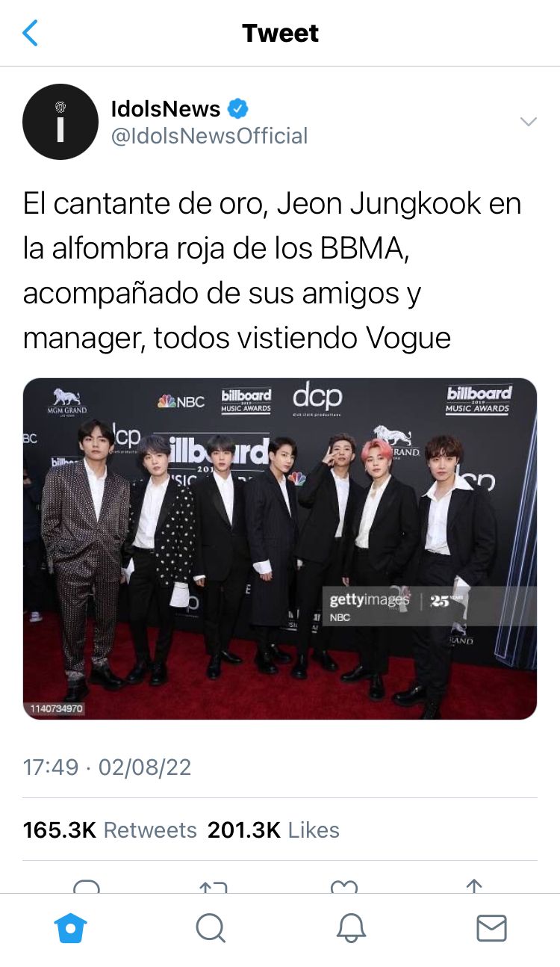Open the reply speech bubble icon

87,886
